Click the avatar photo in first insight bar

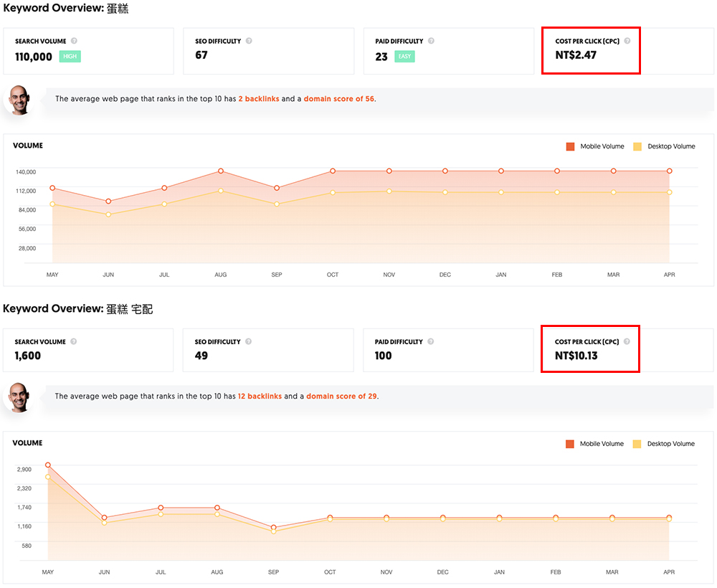tap(19, 100)
